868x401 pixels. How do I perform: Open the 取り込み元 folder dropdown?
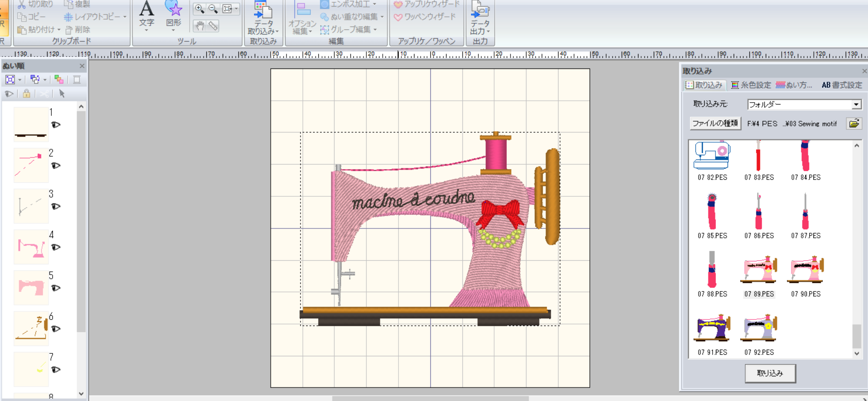click(856, 104)
